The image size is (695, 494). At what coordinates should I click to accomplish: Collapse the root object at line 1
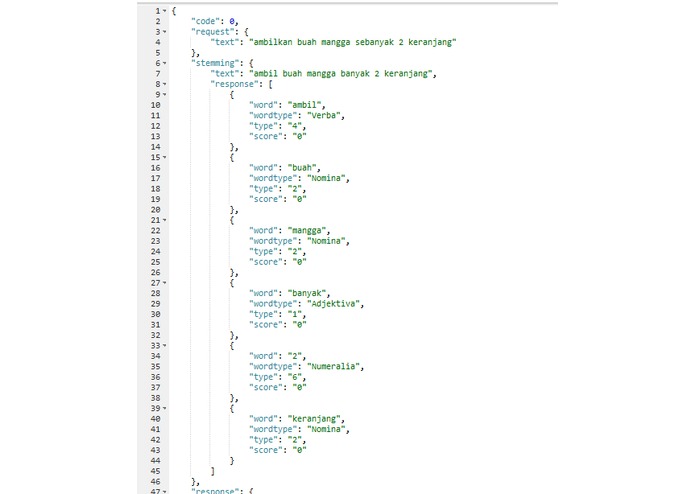pos(164,11)
